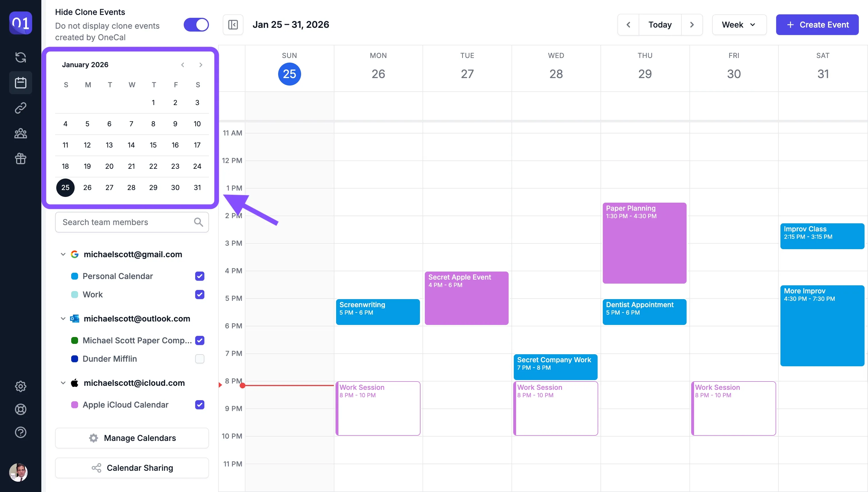The width and height of the screenshot is (868, 492).
Task: Expand the michaelscott@icloud.com account
Action: point(63,383)
